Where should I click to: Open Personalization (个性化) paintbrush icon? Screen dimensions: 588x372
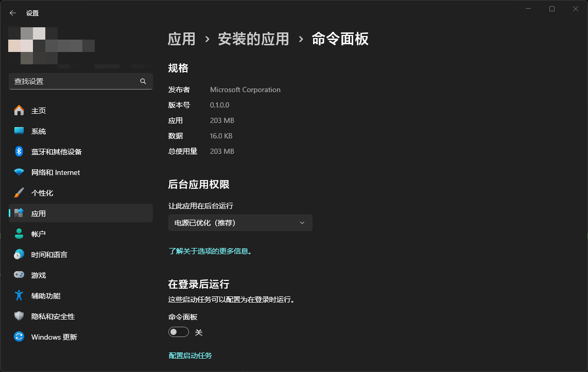(19, 193)
